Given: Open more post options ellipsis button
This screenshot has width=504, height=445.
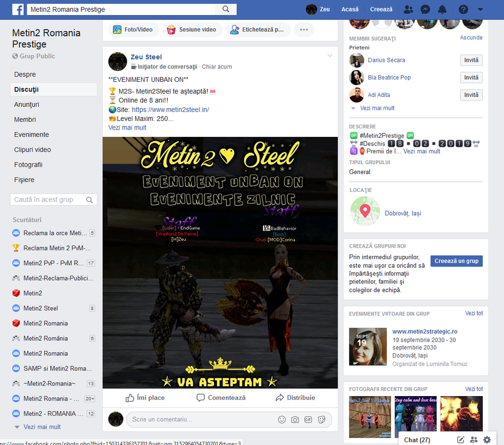Looking at the screenshot, I should coord(304,29).
